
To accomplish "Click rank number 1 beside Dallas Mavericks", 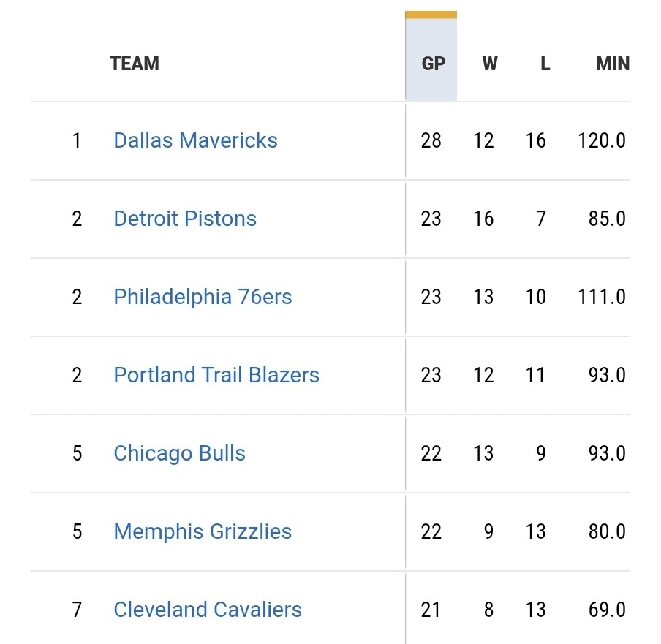I will click(x=77, y=140).
